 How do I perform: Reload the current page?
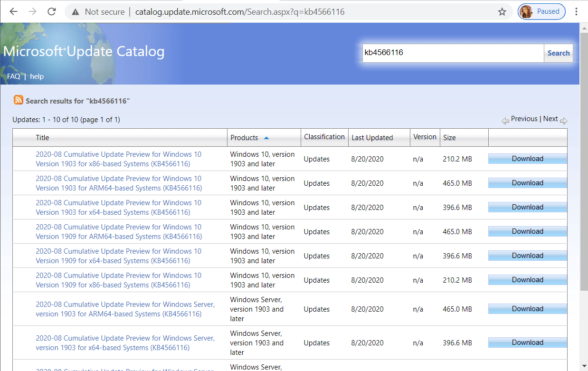coord(51,11)
